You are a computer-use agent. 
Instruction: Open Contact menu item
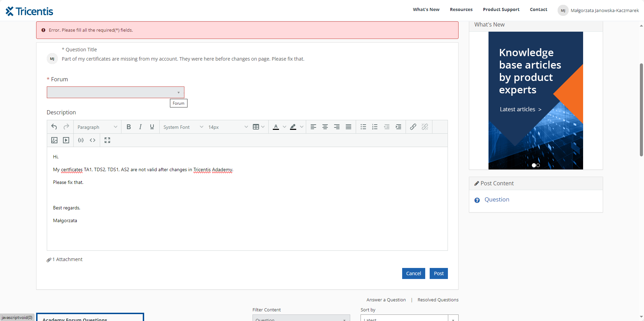(538, 10)
